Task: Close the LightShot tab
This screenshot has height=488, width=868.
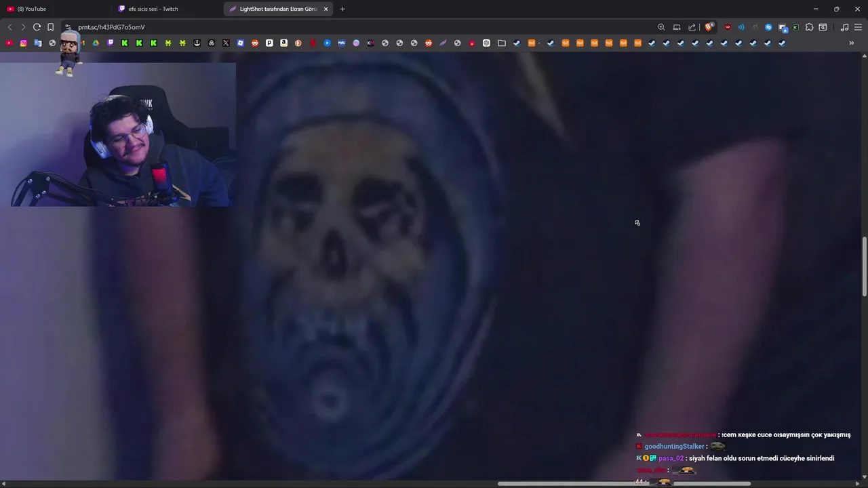Action: [x=326, y=9]
